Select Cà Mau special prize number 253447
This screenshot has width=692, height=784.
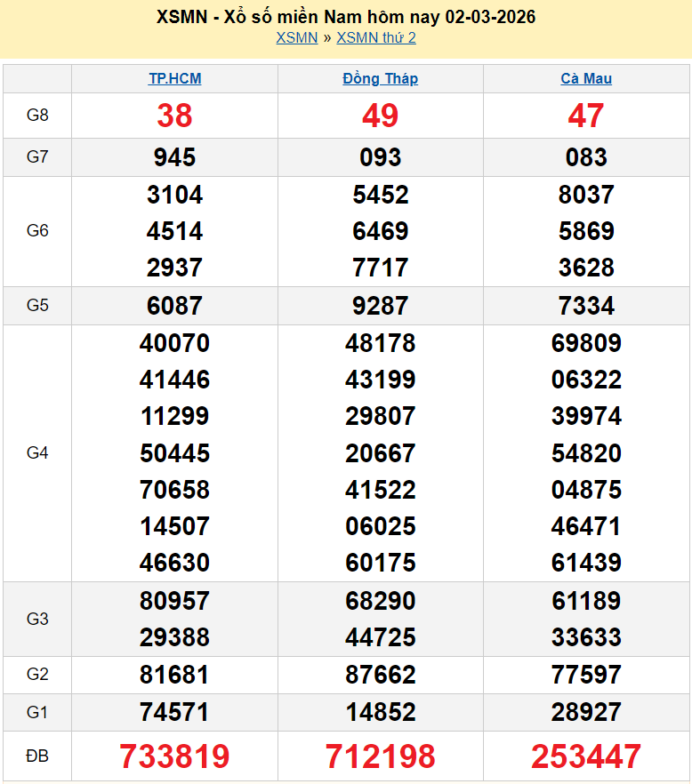click(586, 756)
